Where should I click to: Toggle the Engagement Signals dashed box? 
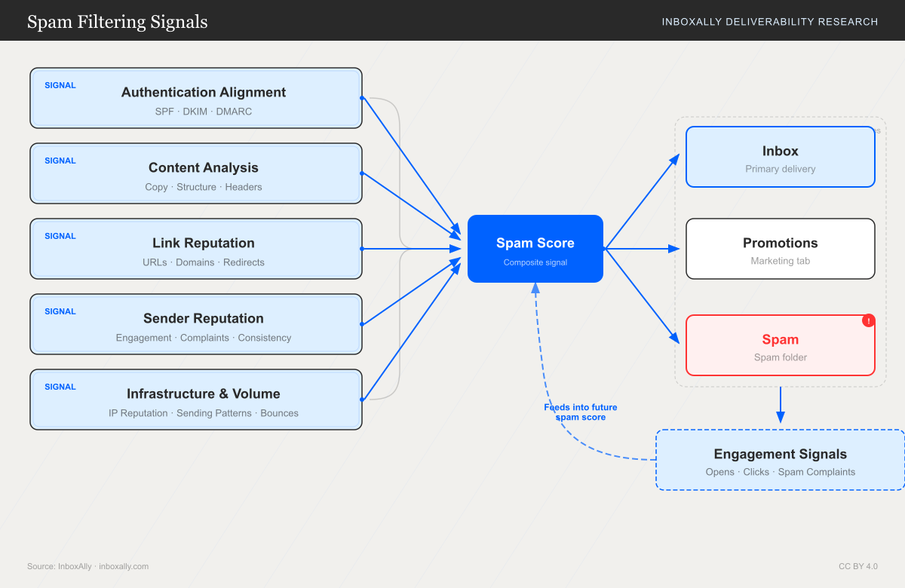pyautogui.click(x=780, y=459)
